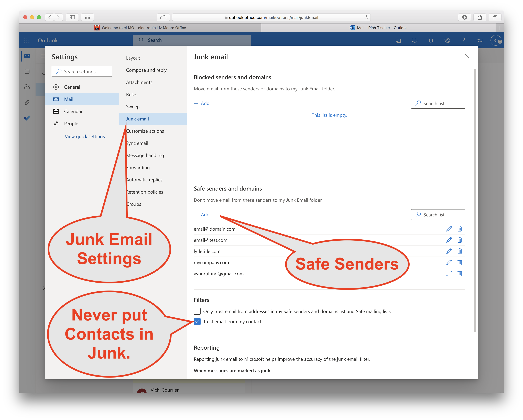Viewport: 523px width, 420px height.
Task: Click the app launcher waffle icon
Action: pyautogui.click(x=27, y=40)
